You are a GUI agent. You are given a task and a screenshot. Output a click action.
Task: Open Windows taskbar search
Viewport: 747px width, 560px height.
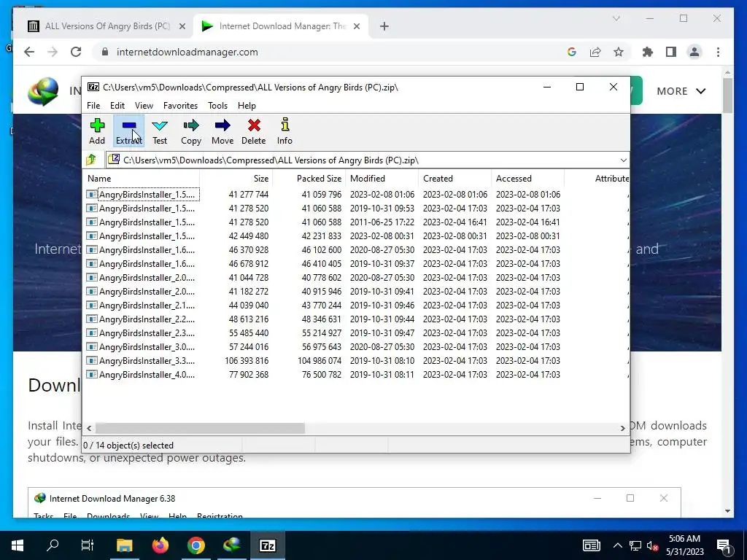pos(53,545)
